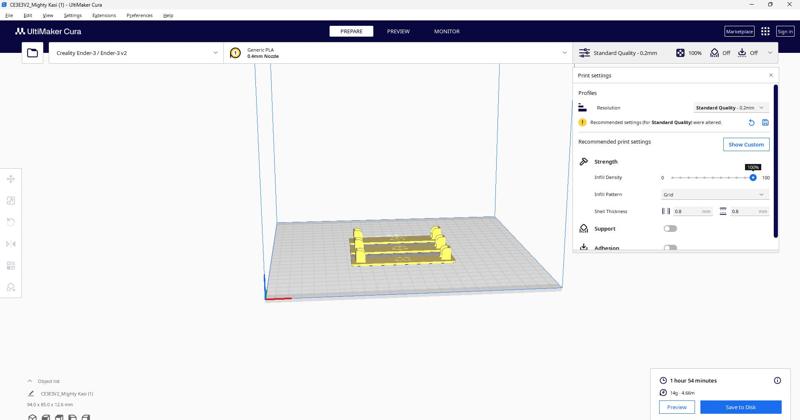Reset altered recommended settings arrow

751,122
